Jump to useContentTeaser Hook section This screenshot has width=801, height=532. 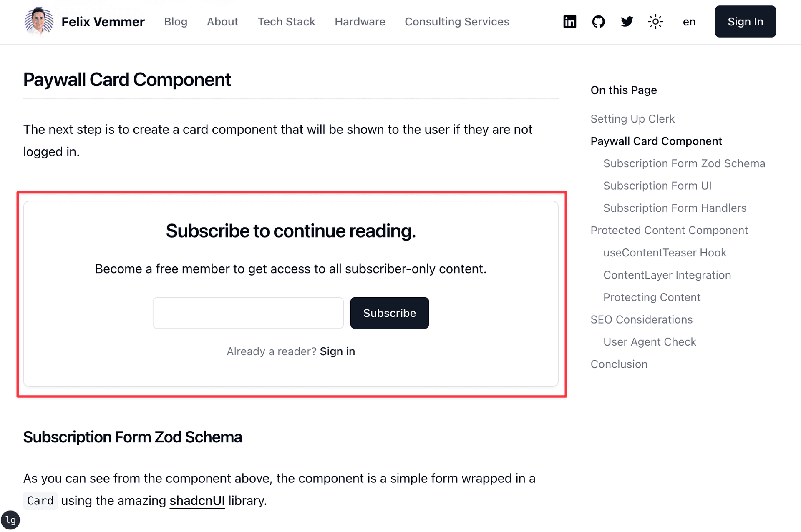pyautogui.click(x=665, y=253)
